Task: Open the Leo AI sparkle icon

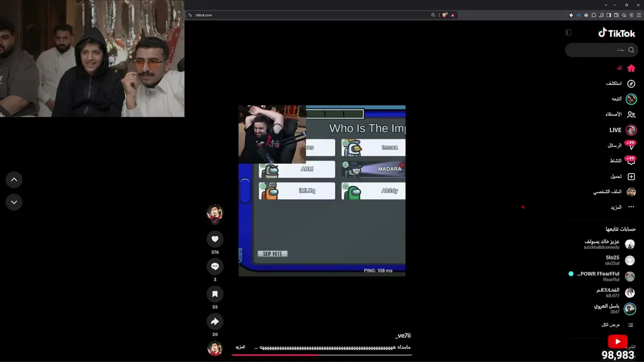Action: [624, 15]
